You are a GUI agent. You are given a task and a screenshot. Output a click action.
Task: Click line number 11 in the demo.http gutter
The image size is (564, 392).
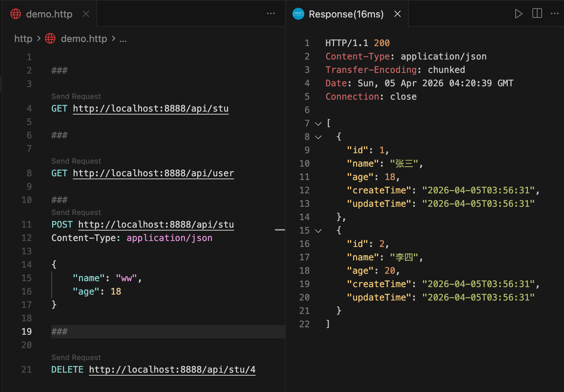(26, 225)
